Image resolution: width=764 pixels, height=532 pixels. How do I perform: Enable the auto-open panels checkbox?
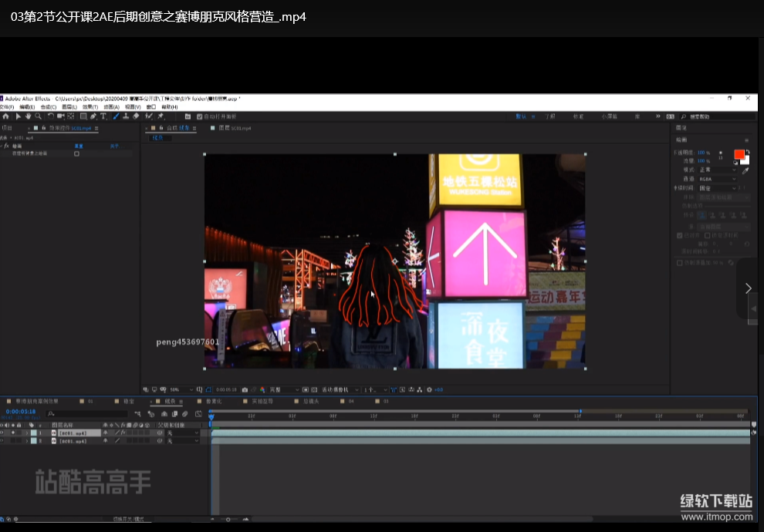pos(199,117)
